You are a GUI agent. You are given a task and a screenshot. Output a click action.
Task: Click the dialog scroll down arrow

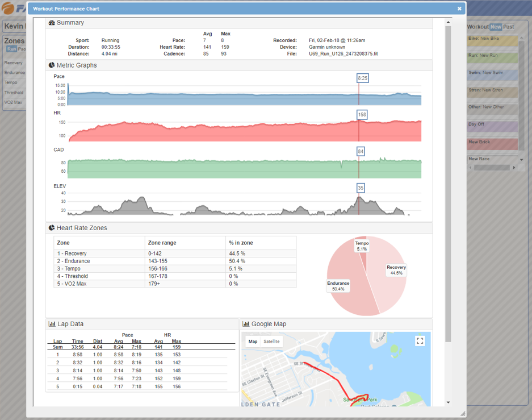[448, 402]
